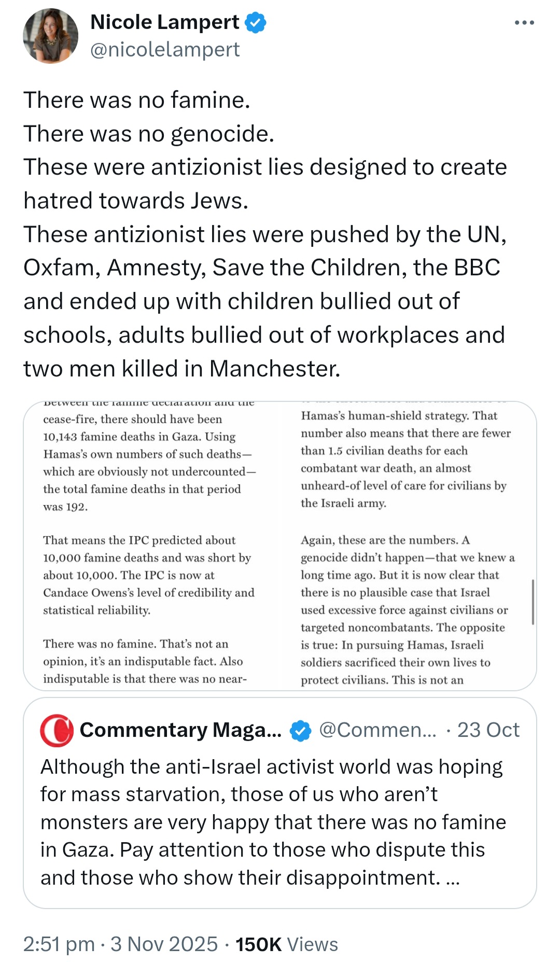
Task: Click the @Commen... handle in quoted tweet
Action: pos(378,730)
